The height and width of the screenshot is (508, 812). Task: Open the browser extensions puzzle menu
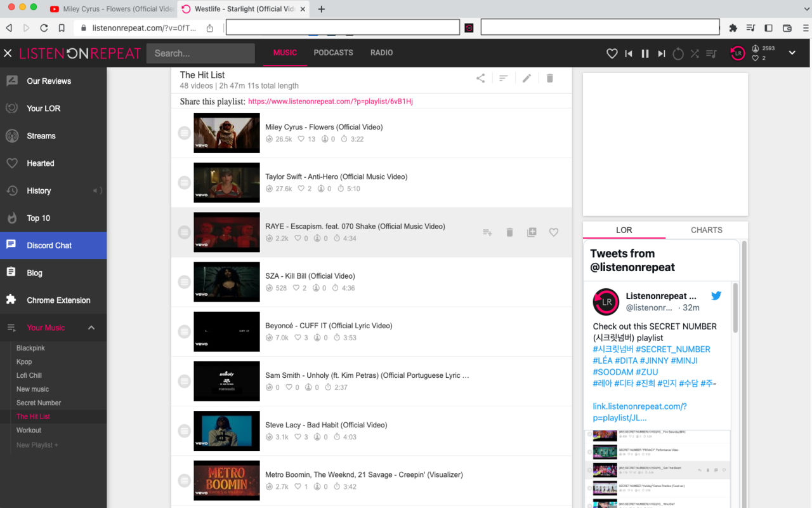point(733,27)
